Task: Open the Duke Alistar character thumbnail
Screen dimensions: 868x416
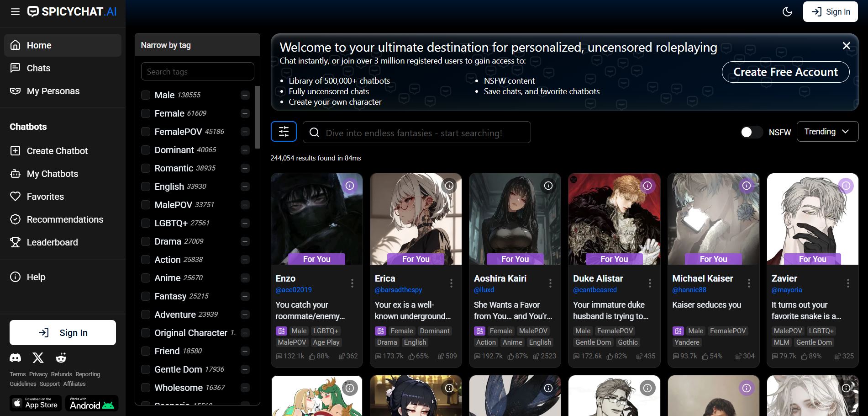Action: click(614, 219)
